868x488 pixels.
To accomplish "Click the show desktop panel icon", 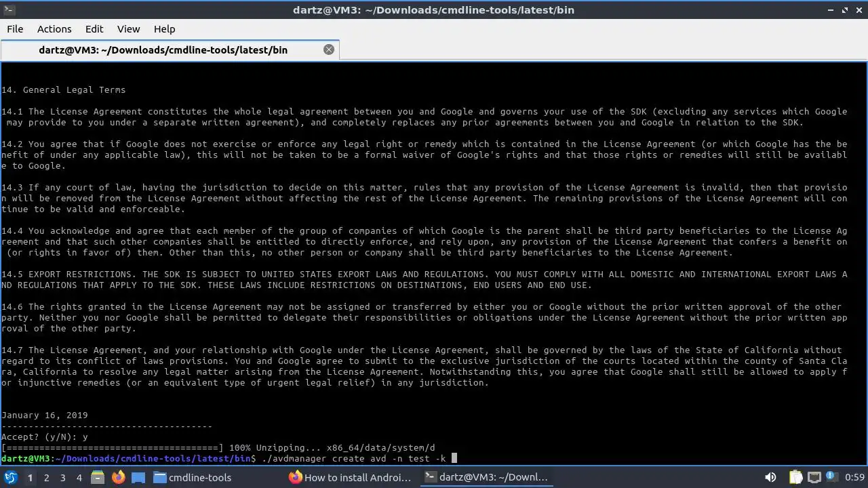I will [x=138, y=477].
